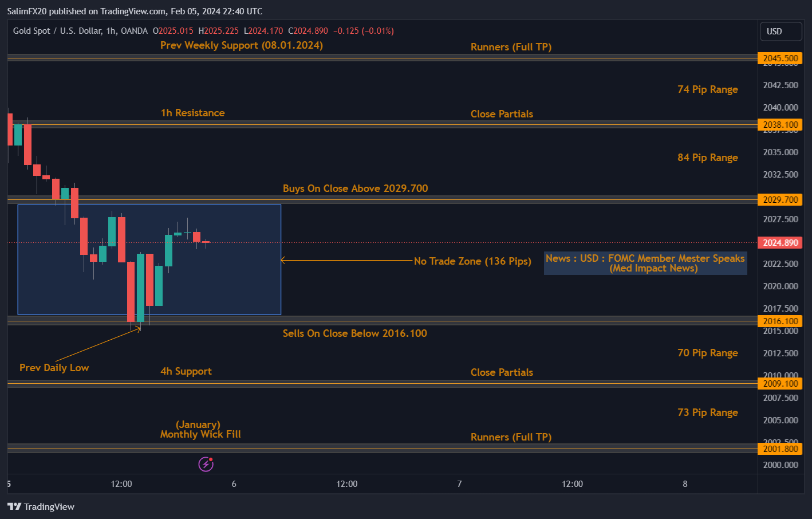Click the 2045.500 price tag on the axis
Screen dimensions: 812x519
point(780,58)
